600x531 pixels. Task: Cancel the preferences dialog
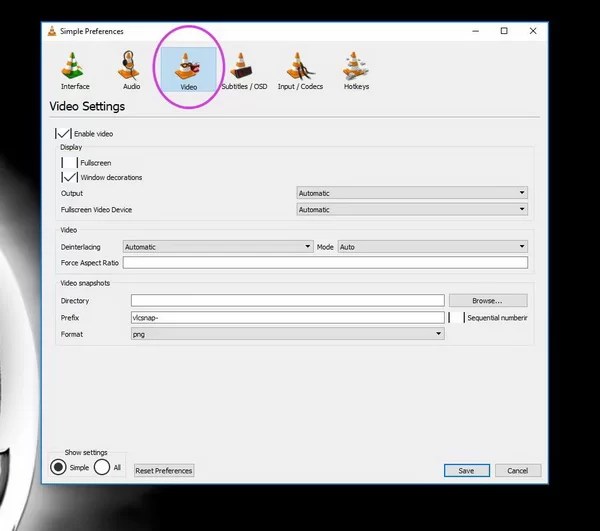click(x=518, y=471)
